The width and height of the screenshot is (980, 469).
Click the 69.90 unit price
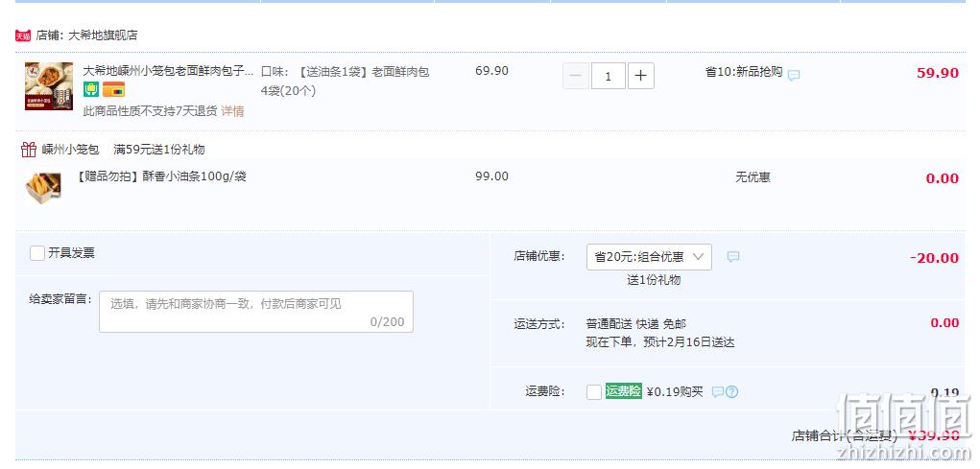tap(491, 71)
